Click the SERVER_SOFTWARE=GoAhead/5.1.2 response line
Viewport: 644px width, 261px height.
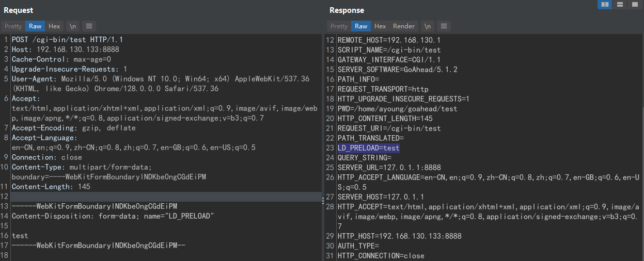click(x=390, y=70)
